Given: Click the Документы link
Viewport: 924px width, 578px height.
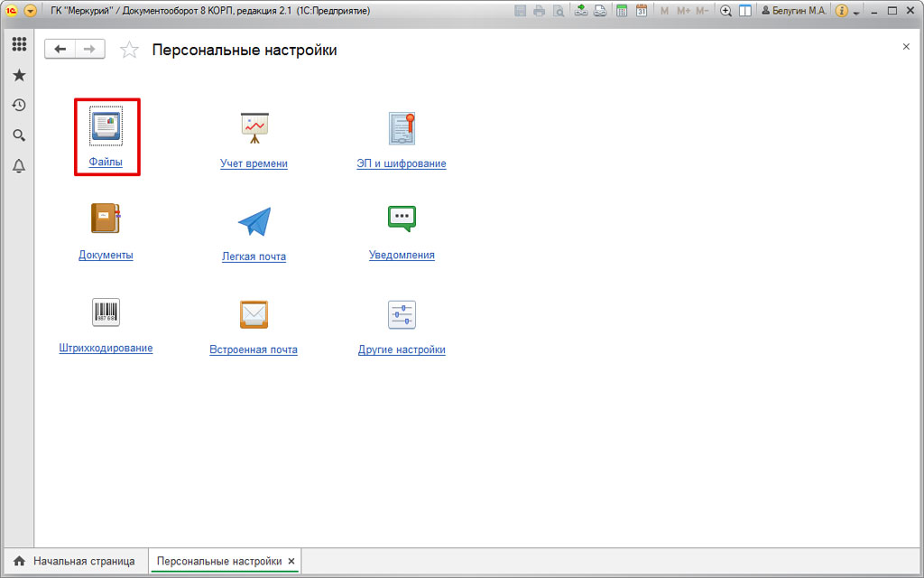Looking at the screenshot, I should [106, 256].
